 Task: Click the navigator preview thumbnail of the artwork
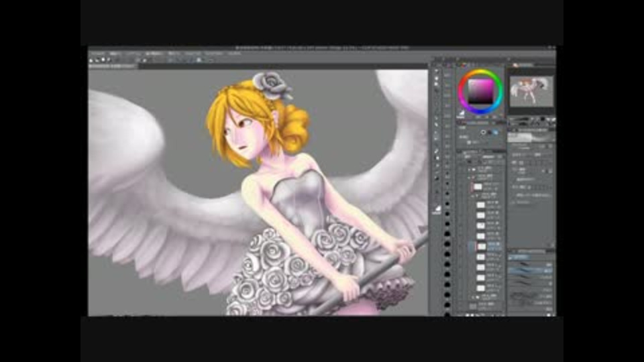[531, 90]
